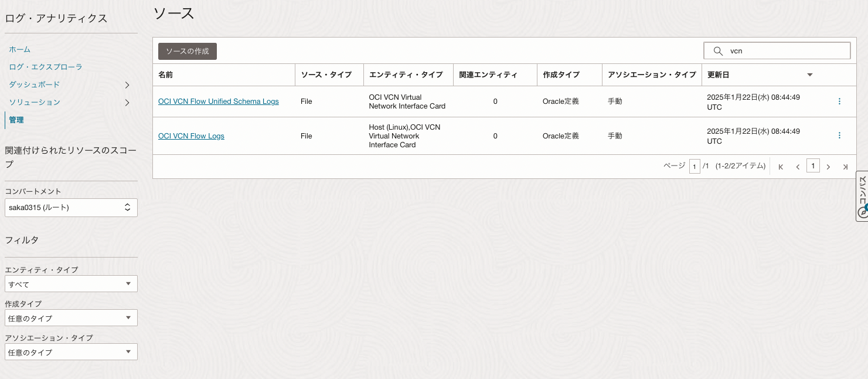Screen dimensions: 868x379
Task: Click the page number input field
Action: (x=695, y=167)
